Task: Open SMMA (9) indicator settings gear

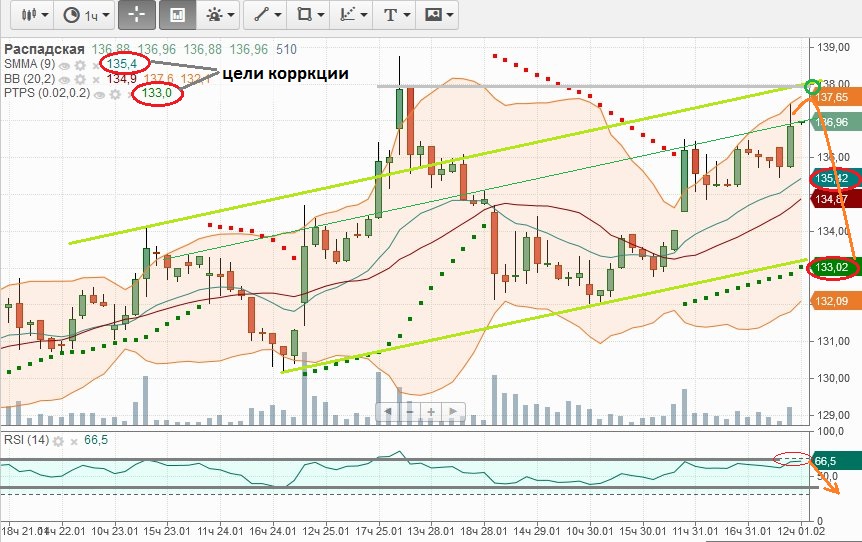Action: pyautogui.click(x=80, y=66)
